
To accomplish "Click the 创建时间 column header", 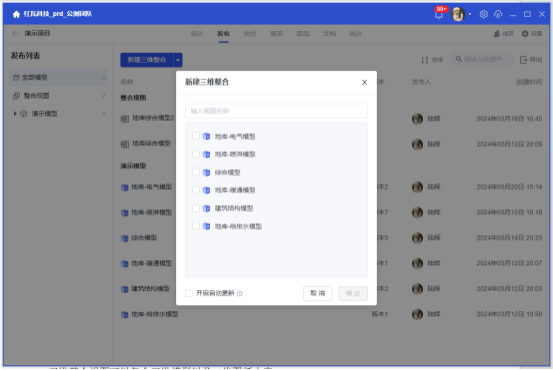I will (x=529, y=82).
